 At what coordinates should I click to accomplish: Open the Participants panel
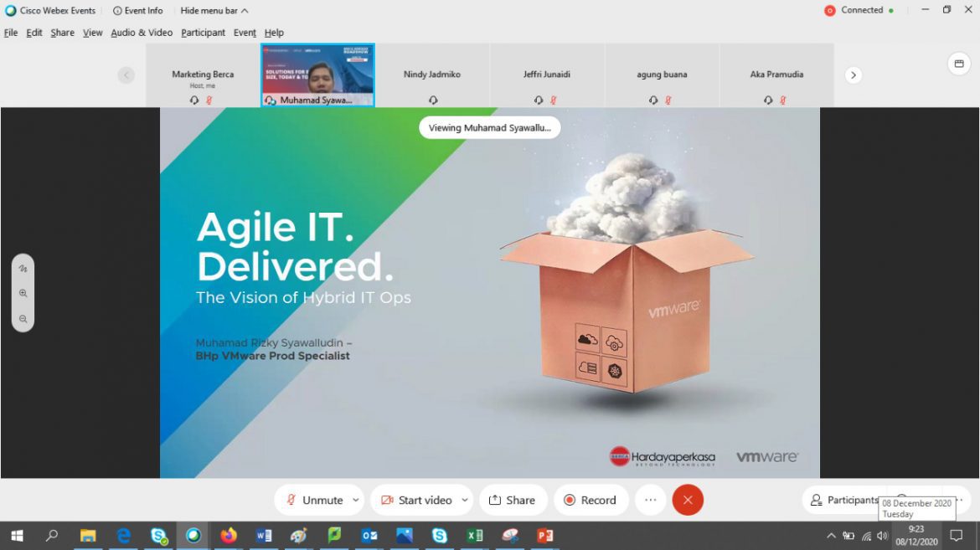[843, 500]
